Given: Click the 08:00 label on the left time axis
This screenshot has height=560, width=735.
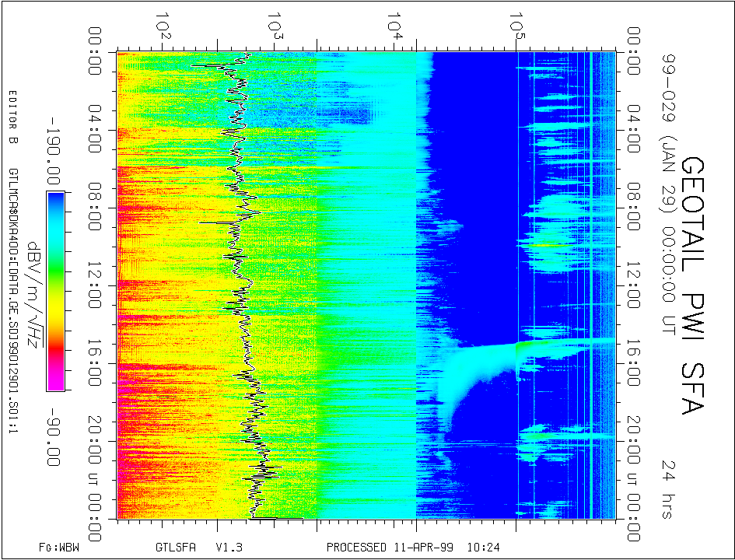Looking at the screenshot, I should (94, 207).
